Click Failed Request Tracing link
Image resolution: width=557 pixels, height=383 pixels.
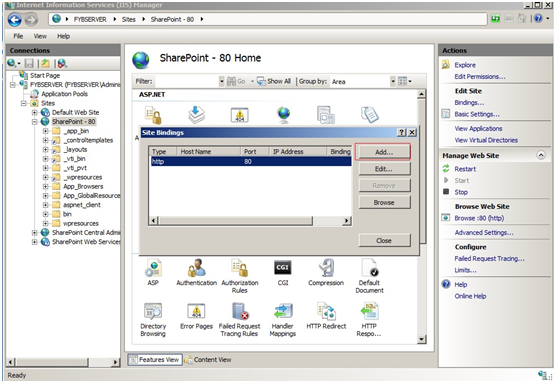(489, 259)
